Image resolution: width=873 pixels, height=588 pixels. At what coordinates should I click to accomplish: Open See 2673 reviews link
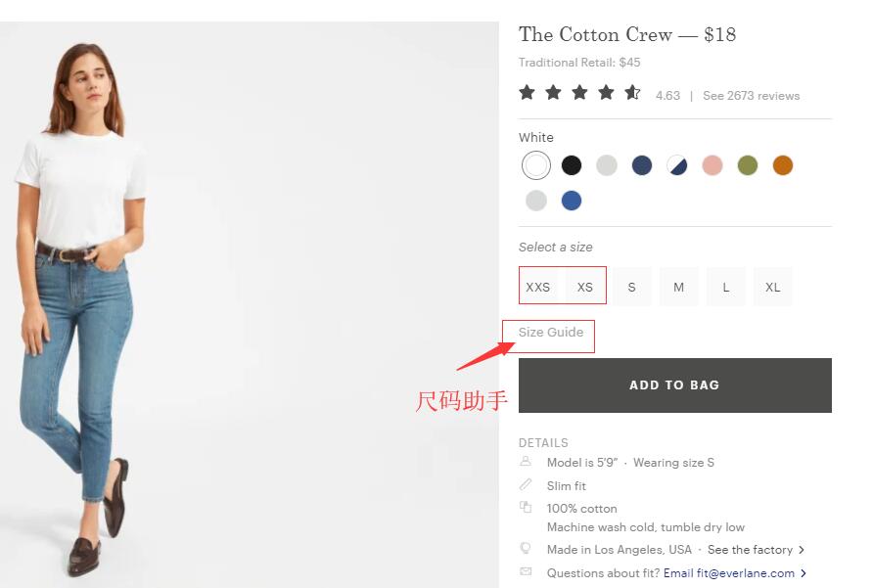751,96
